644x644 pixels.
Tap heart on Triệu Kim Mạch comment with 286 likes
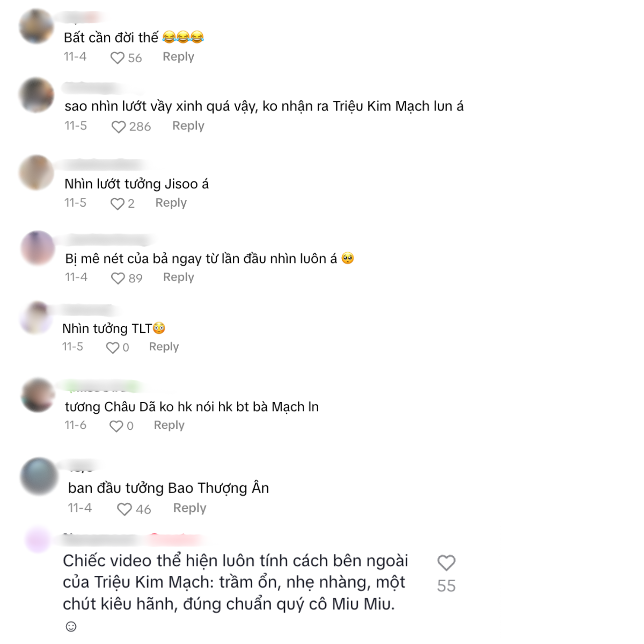119,127
